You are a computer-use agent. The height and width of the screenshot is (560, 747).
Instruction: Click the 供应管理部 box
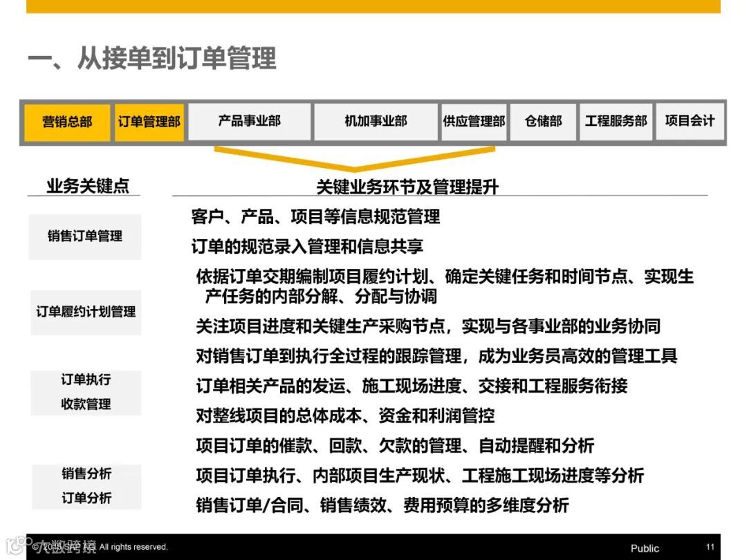[x=474, y=122]
